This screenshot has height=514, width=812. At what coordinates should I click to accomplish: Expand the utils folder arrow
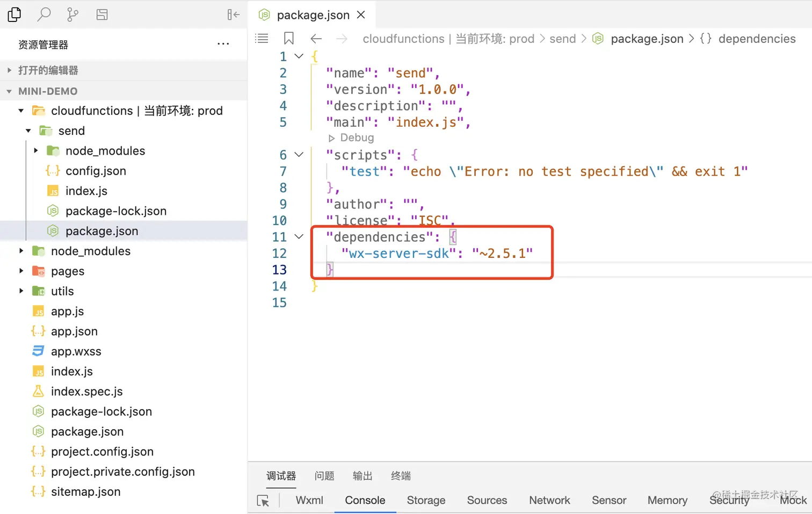coord(21,291)
